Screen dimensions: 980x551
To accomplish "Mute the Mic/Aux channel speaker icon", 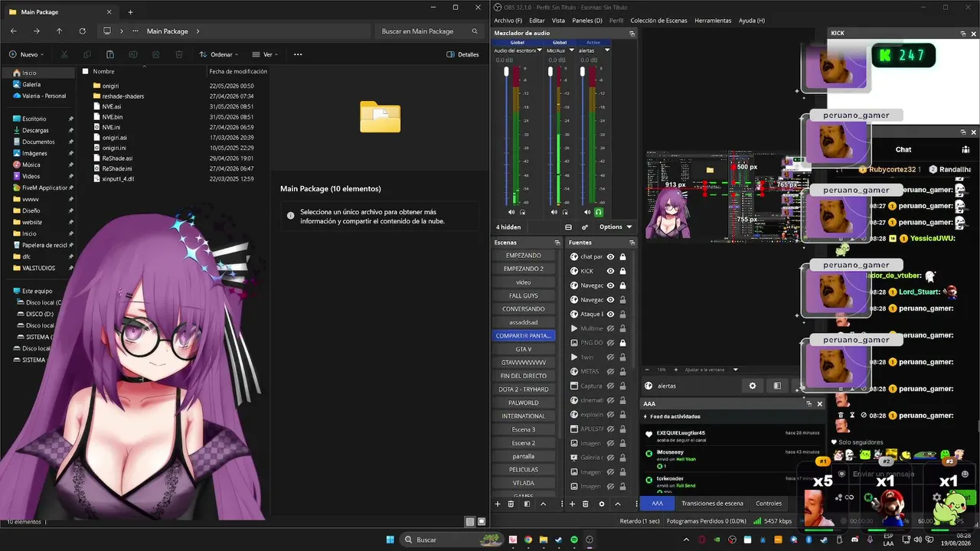I will pos(554,212).
